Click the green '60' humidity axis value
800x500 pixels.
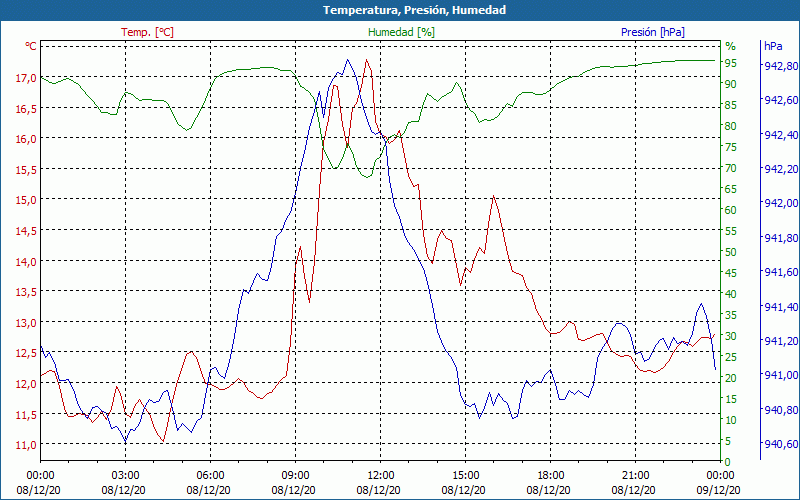731,210
